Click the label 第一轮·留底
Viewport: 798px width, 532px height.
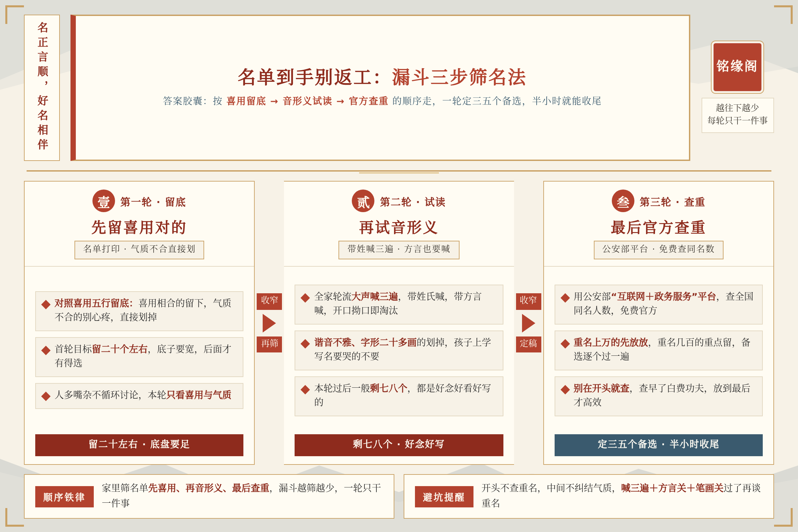[153, 202]
